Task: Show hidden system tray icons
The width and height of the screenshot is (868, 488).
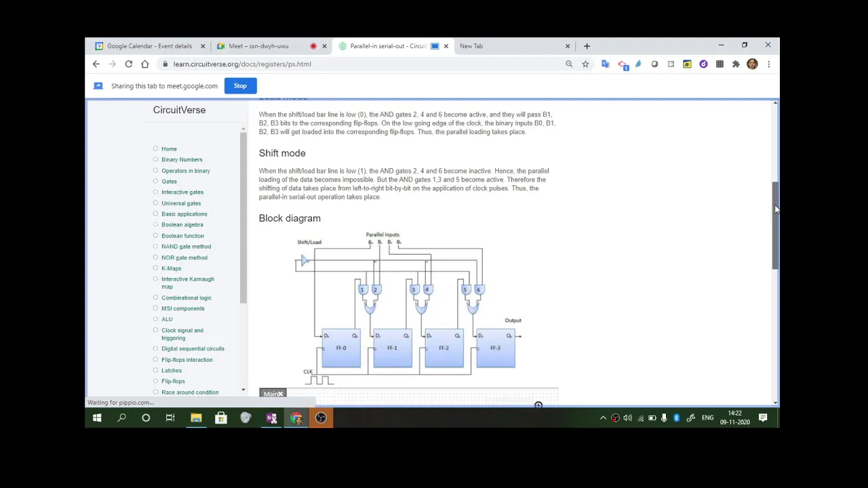Action: pyautogui.click(x=603, y=418)
